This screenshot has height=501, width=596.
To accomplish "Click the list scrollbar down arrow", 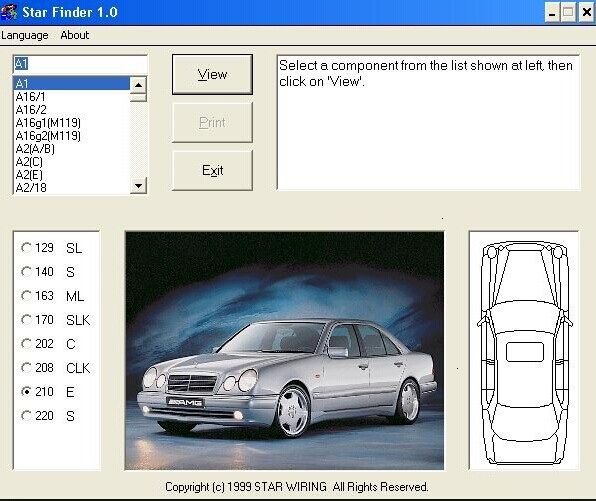I will coord(138,186).
